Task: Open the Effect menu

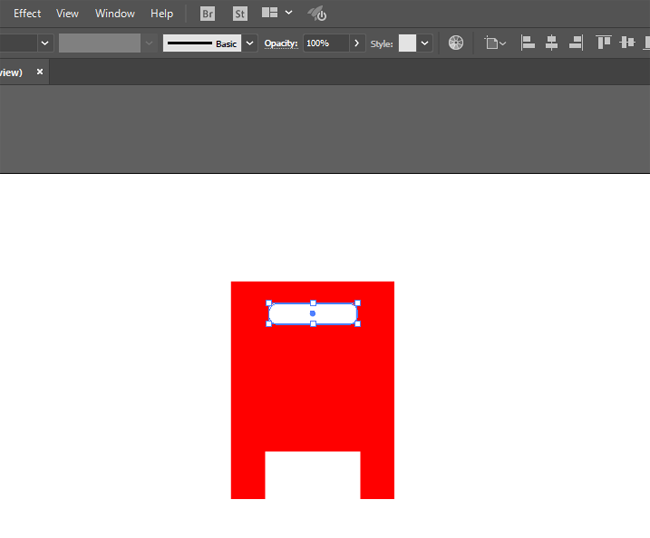Action: point(27,14)
